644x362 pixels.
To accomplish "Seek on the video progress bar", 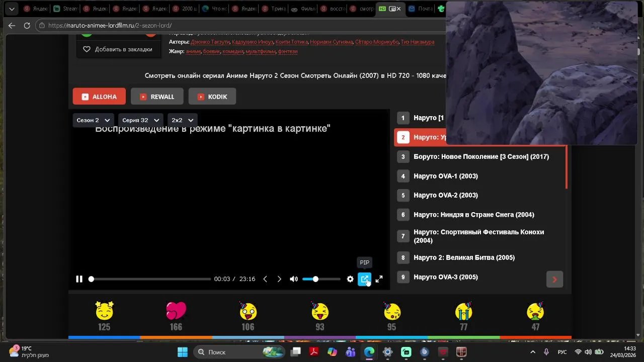I will tap(150, 279).
